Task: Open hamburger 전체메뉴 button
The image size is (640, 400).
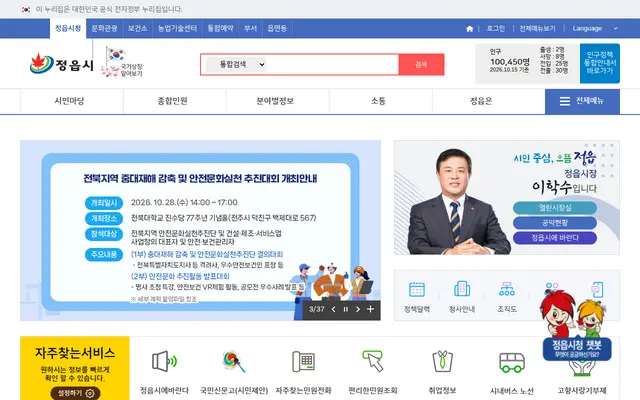Action: (582, 101)
